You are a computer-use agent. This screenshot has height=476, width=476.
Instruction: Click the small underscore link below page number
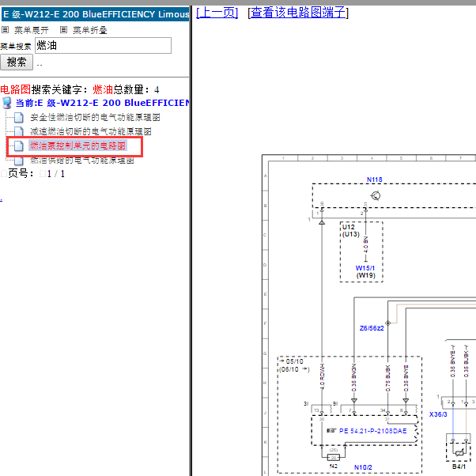point(2,200)
